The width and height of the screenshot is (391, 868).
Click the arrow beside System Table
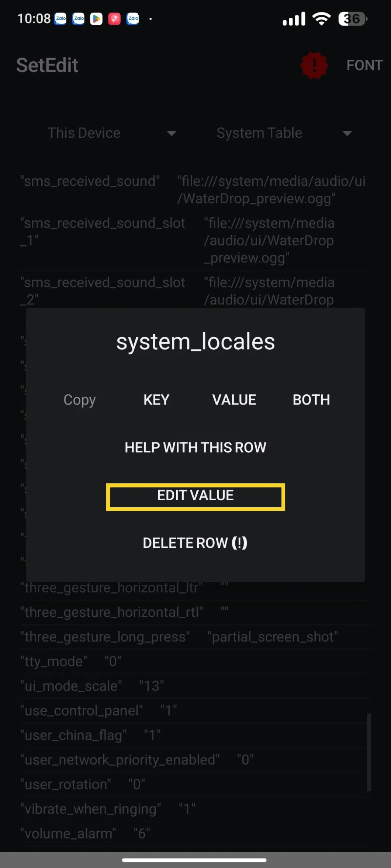pos(347,133)
